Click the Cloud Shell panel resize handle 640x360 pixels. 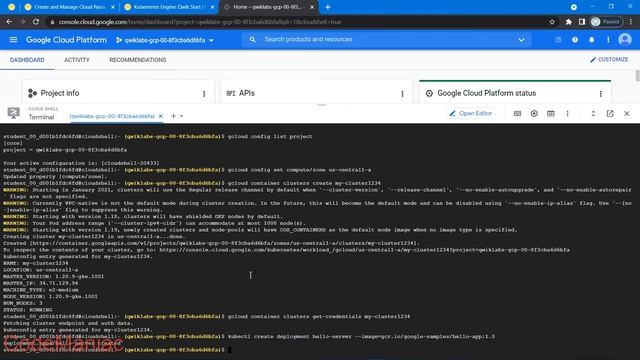[x=322, y=105]
